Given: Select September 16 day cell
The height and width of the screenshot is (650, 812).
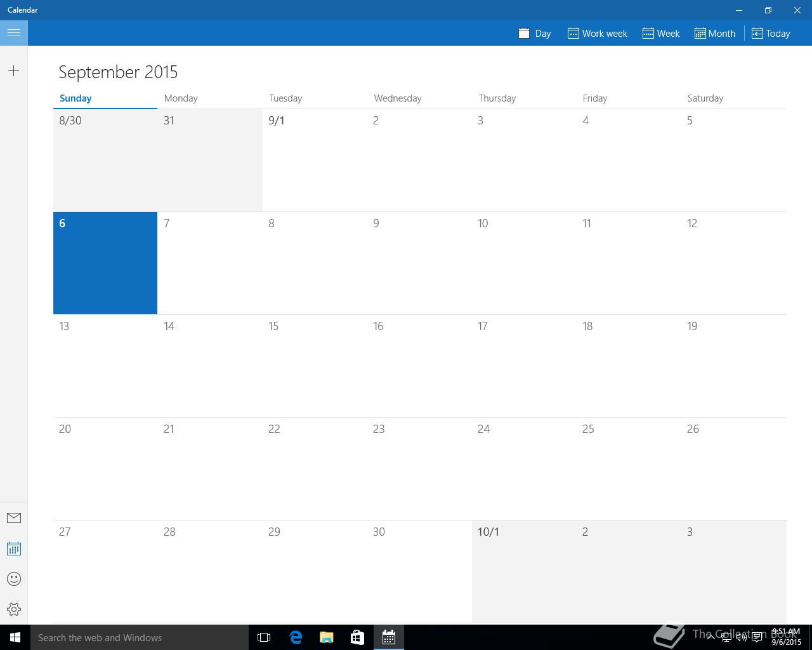Looking at the screenshot, I should (419, 366).
